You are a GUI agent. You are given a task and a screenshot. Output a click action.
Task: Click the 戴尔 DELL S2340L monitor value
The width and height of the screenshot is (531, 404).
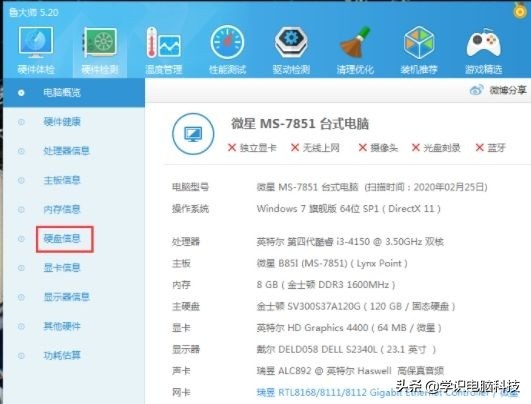click(346, 349)
